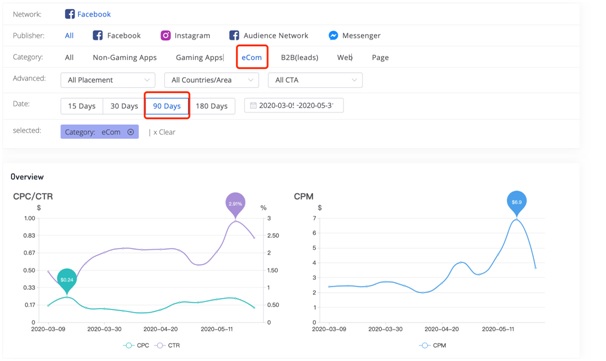Image resolution: width=606 pixels, height=361 pixels.
Task: Click the Facebook network icon
Action: [70, 14]
